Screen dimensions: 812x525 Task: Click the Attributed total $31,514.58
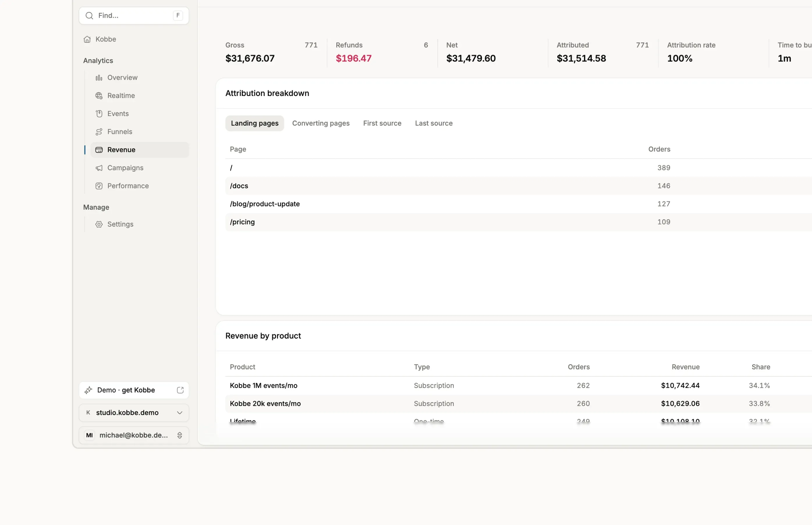(581, 59)
